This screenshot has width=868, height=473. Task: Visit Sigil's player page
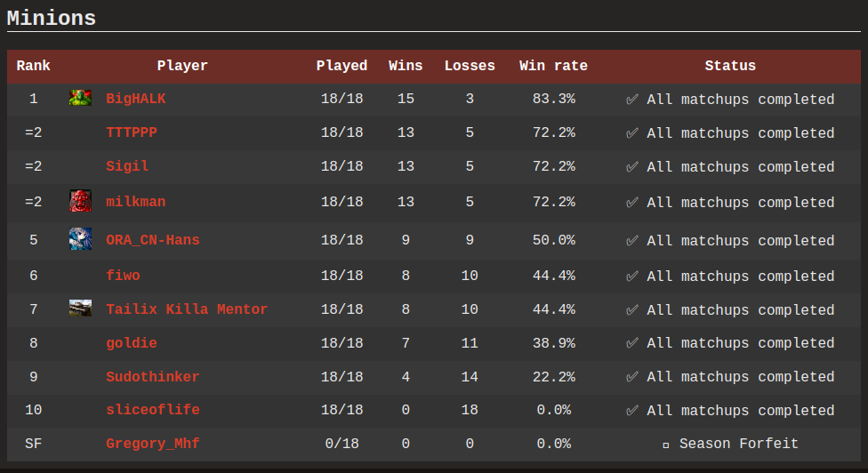click(127, 167)
